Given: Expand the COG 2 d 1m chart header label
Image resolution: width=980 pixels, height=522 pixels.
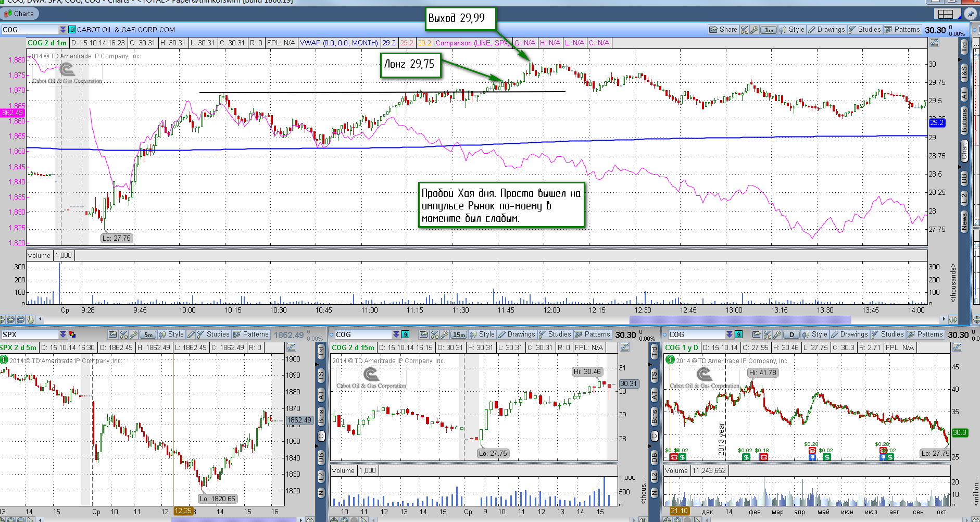Looking at the screenshot, I should coord(47,43).
